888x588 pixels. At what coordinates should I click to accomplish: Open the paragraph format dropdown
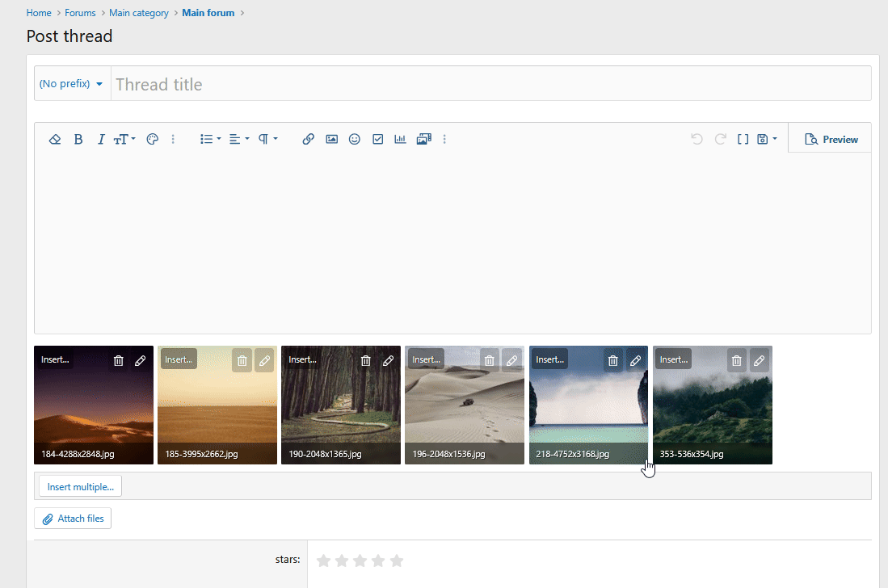[268, 139]
